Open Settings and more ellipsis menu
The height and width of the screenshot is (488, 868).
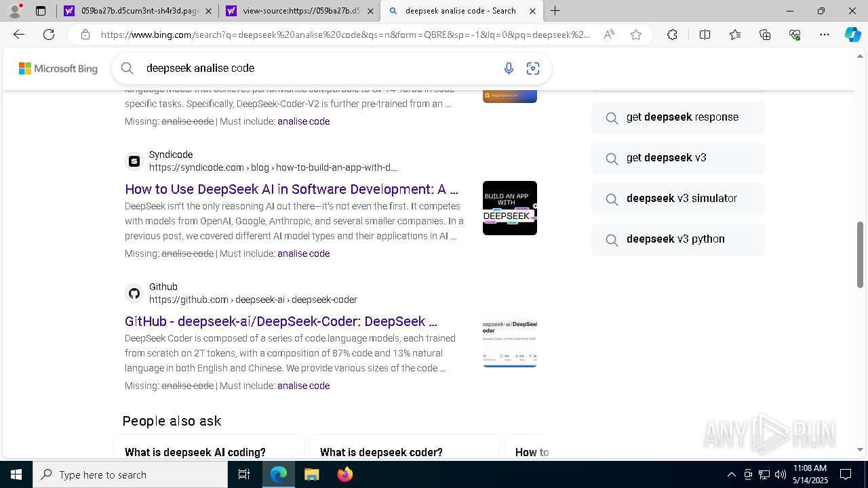pos(825,35)
